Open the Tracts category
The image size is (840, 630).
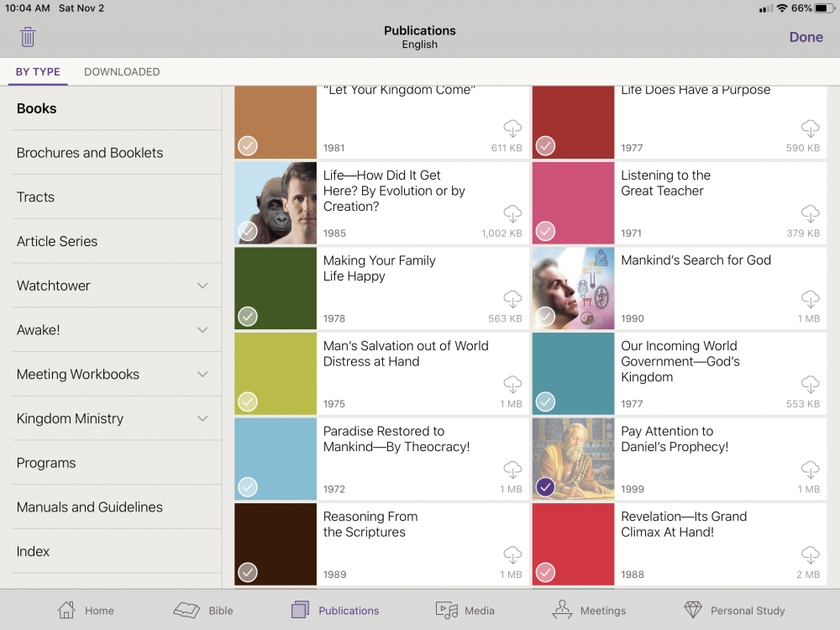coord(35,197)
